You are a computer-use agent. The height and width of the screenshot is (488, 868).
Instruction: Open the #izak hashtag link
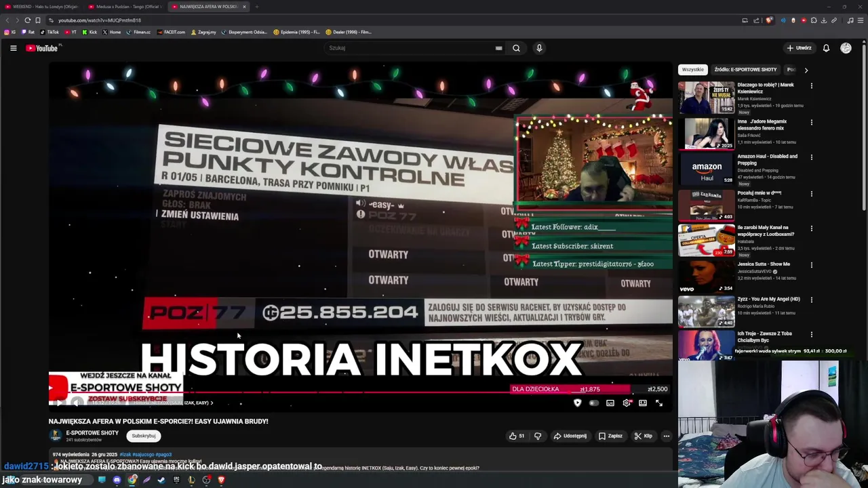pos(125,454)
